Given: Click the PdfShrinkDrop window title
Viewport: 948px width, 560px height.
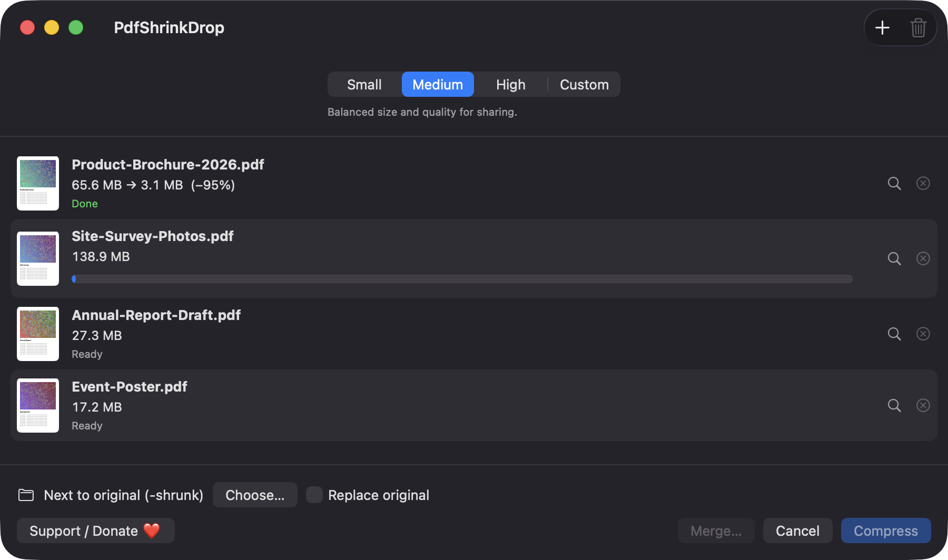Looking at the screenshot, I should (x=169, y=27).
